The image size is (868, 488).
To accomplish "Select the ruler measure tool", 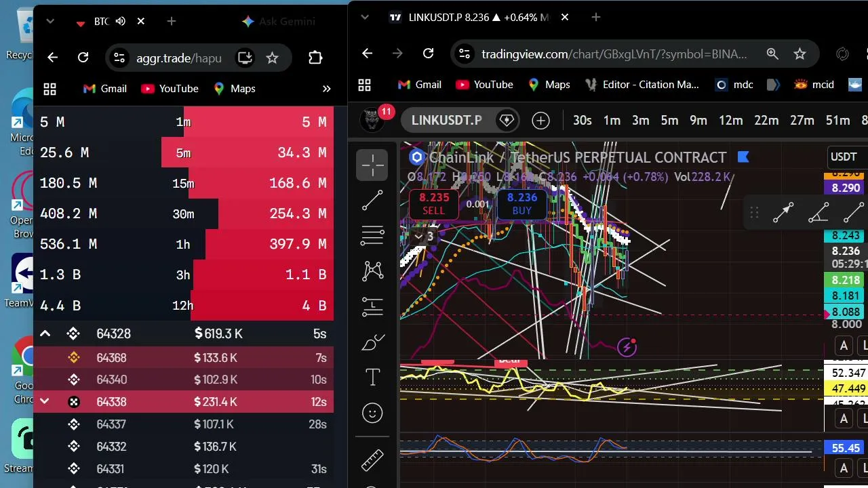I will coord(372,460).
